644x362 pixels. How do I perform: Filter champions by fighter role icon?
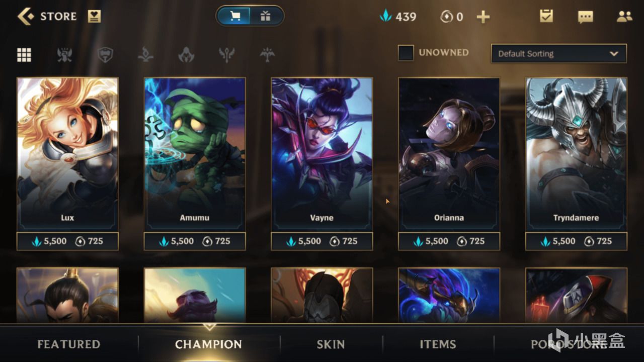(64, 55)
